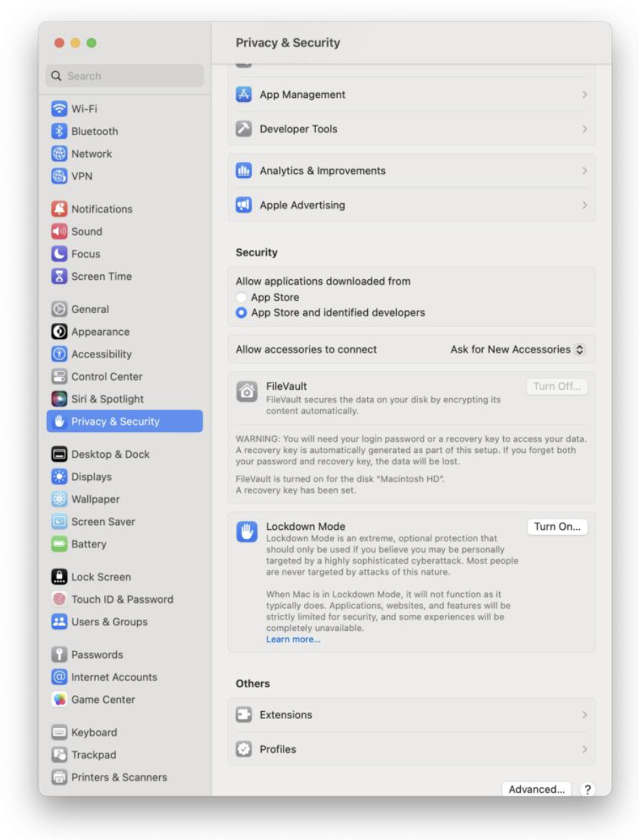The width and height of the screenshot is (639, 840).
Task: Select the Notifications bell icon
Action: point(59,209)
